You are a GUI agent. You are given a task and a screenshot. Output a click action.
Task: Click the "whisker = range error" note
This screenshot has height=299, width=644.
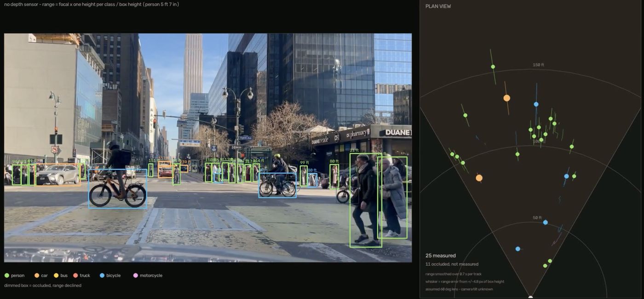coord(465,282)
